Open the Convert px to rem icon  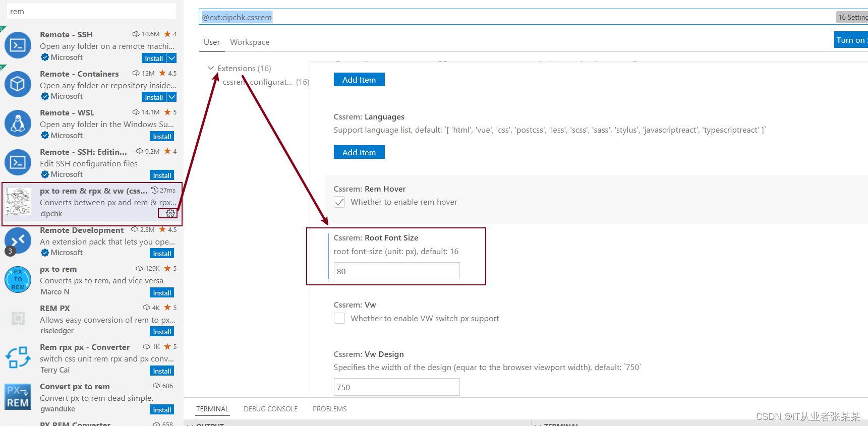tap(18, 396)
